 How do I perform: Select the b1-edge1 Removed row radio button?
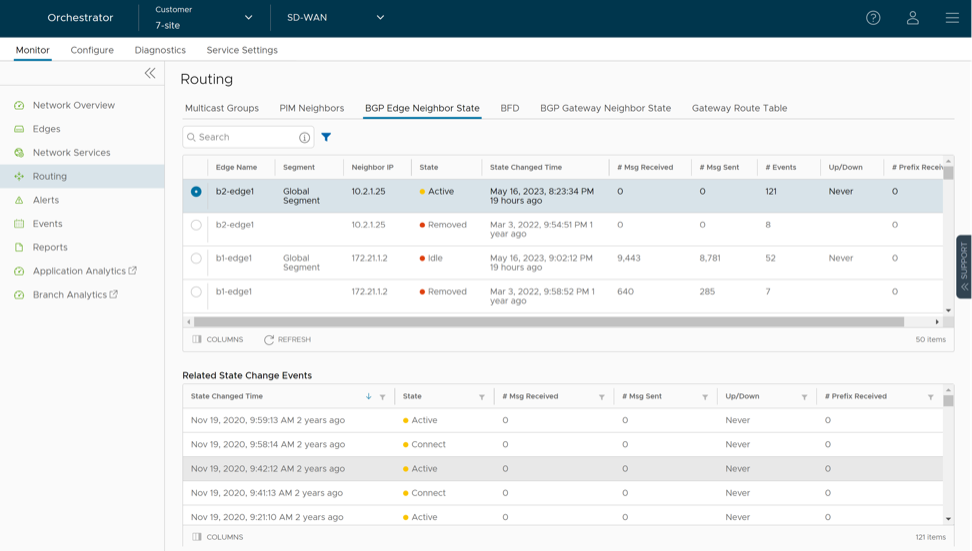click(x=196, y=292)
